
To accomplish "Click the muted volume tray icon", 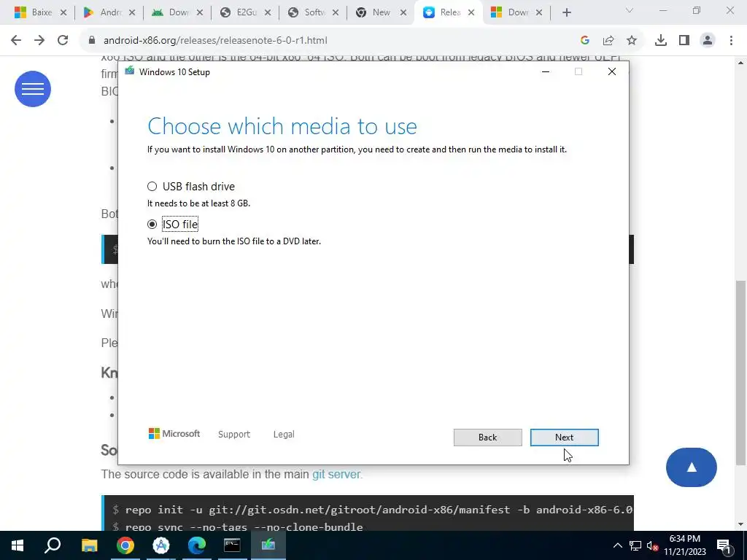I will coord(652,545).
